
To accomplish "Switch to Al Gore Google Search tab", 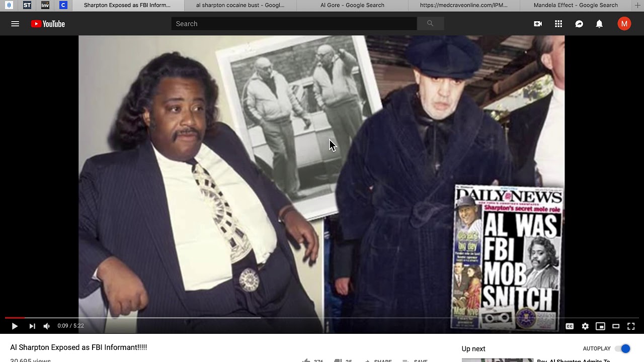I will point(352,6).
